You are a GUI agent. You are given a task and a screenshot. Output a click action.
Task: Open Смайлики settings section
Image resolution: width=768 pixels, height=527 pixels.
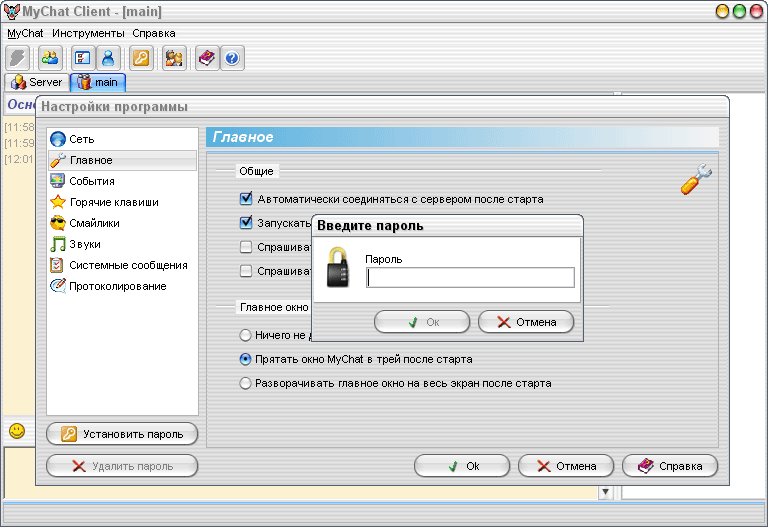tap(122, 223)
